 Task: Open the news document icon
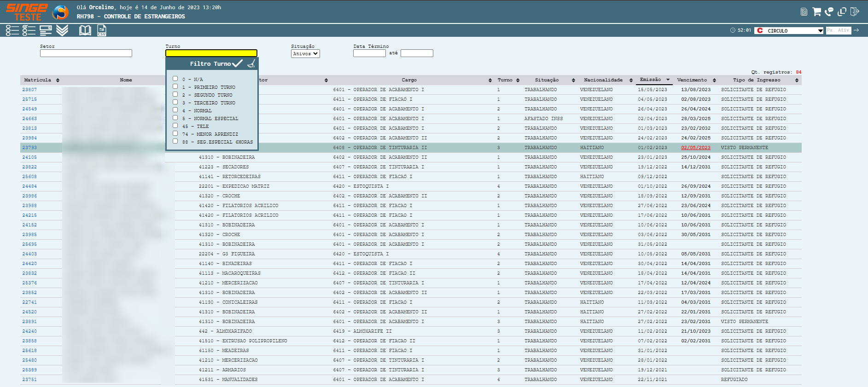(x=804, y=12)
